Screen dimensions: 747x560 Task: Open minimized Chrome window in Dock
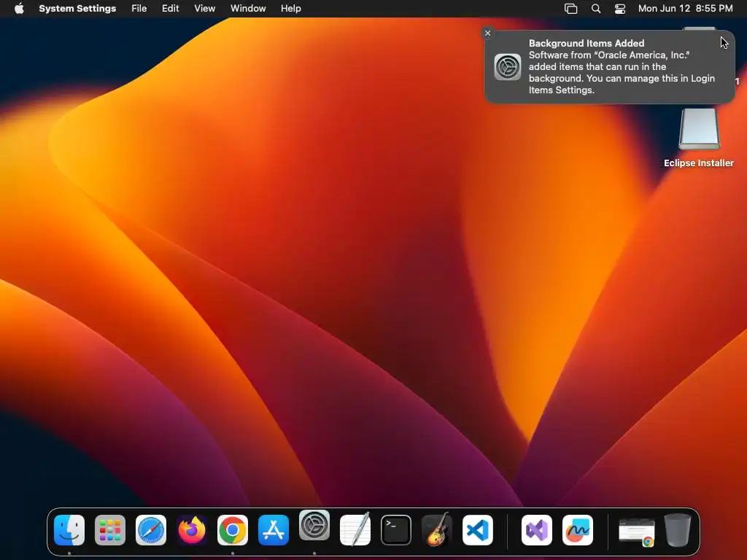636,532
